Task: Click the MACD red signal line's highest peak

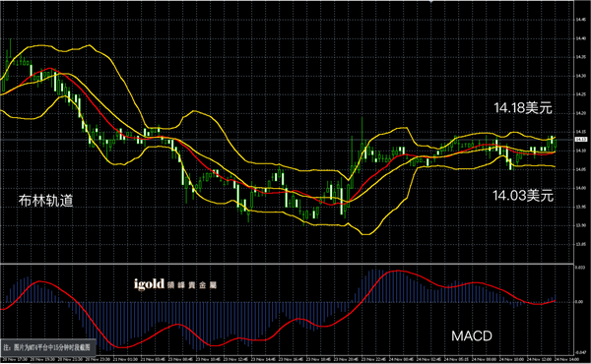Action: pos(399,271)
